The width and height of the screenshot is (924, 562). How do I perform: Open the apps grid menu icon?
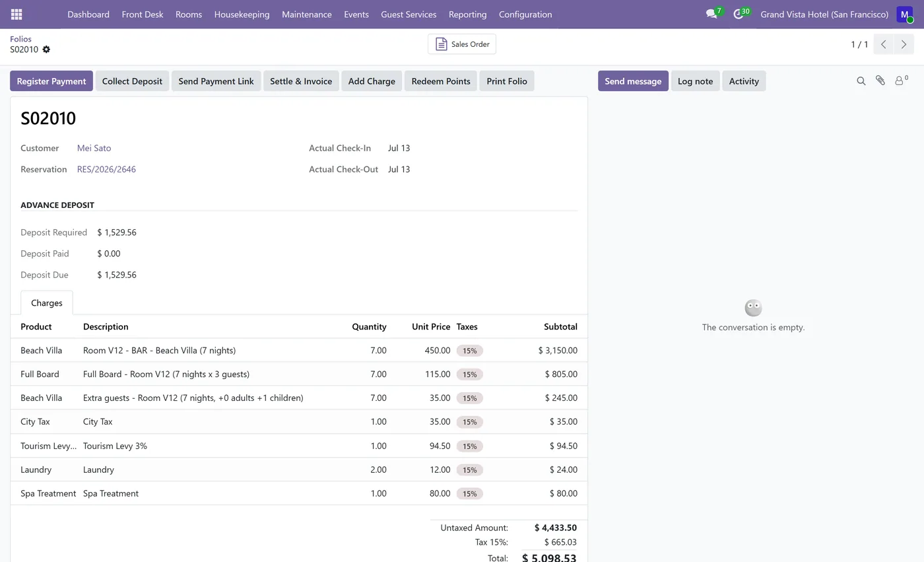click(16, 14)
